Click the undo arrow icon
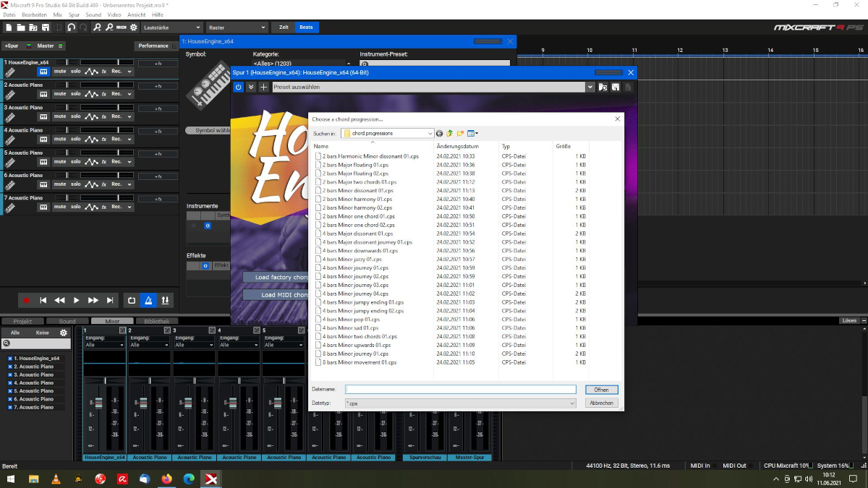The height and width of the screenshot is (488, 868). 71,27
